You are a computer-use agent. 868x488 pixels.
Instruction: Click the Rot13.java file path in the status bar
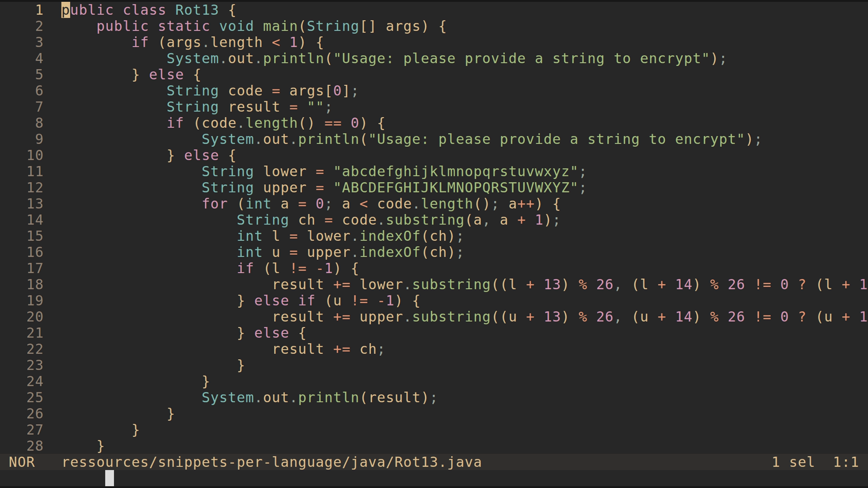(x=271, y=462)
